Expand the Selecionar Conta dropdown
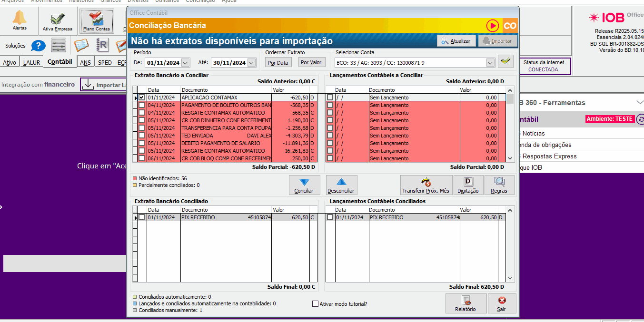The height and width of the screenshot is (322, 644). click(490, 63)
